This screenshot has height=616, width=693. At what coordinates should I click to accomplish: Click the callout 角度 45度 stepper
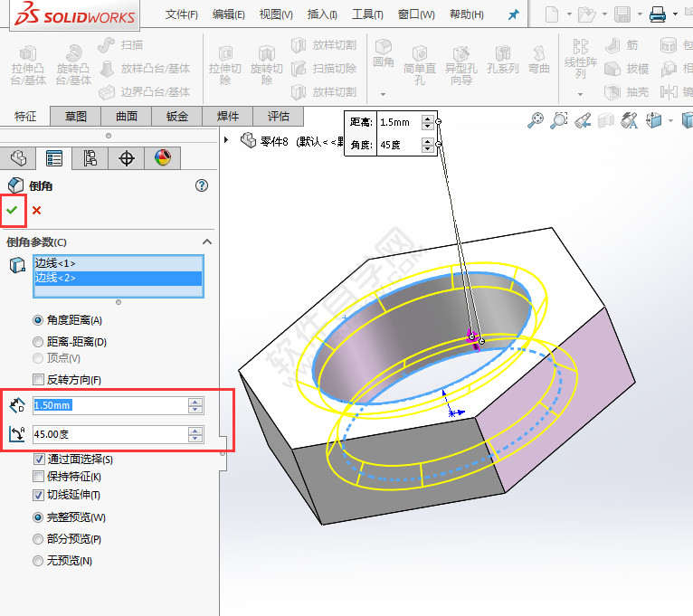[x=427, y=145]
